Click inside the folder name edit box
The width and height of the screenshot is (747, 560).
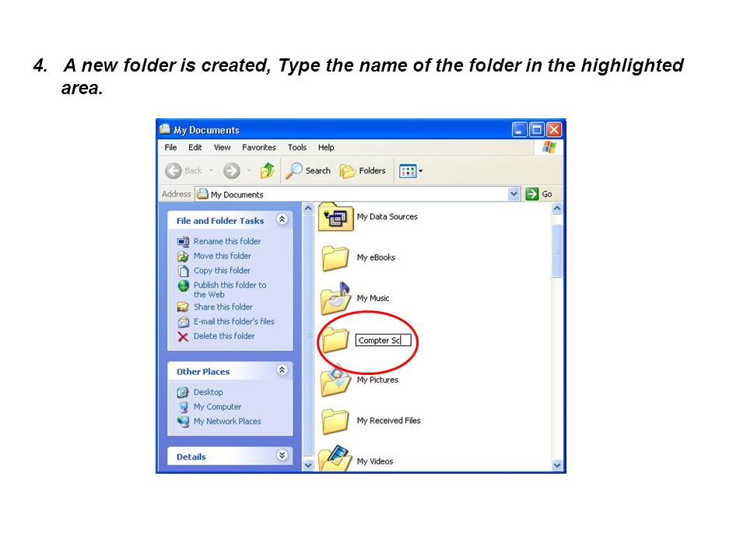pyautogui.click(x=383, y=340)
